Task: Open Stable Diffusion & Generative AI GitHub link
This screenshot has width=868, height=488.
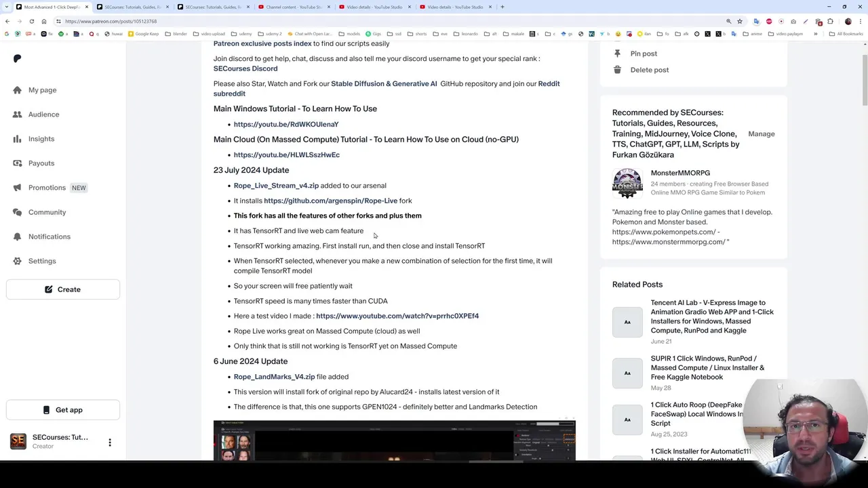Action: pyautogui.click(x=384, y=83)
